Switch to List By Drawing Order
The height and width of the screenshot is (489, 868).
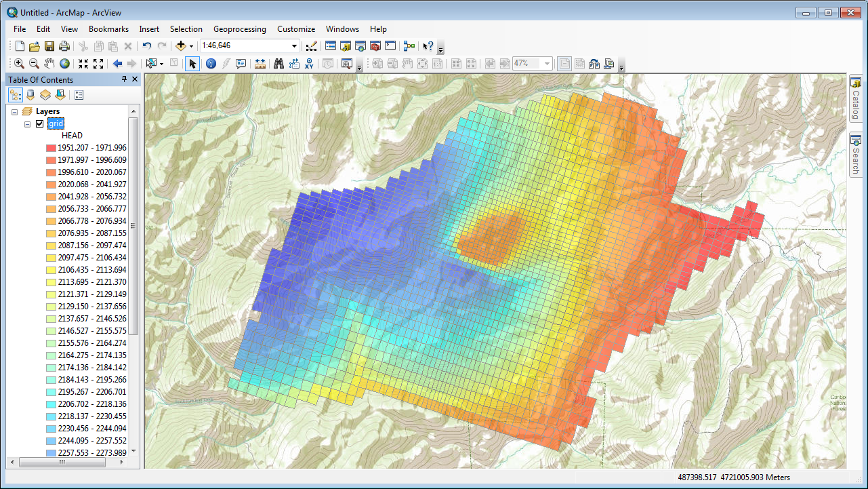point(16,95)
